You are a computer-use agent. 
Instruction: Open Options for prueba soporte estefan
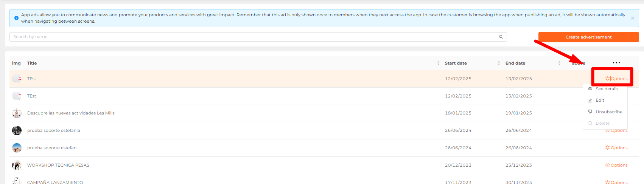click(x=616, y=148)
